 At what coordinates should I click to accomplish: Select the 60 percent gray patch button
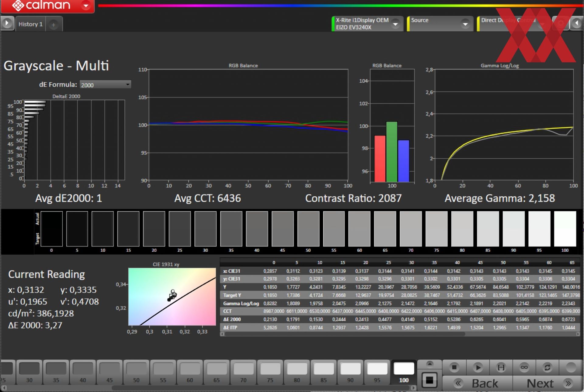(x=190, y=373)
